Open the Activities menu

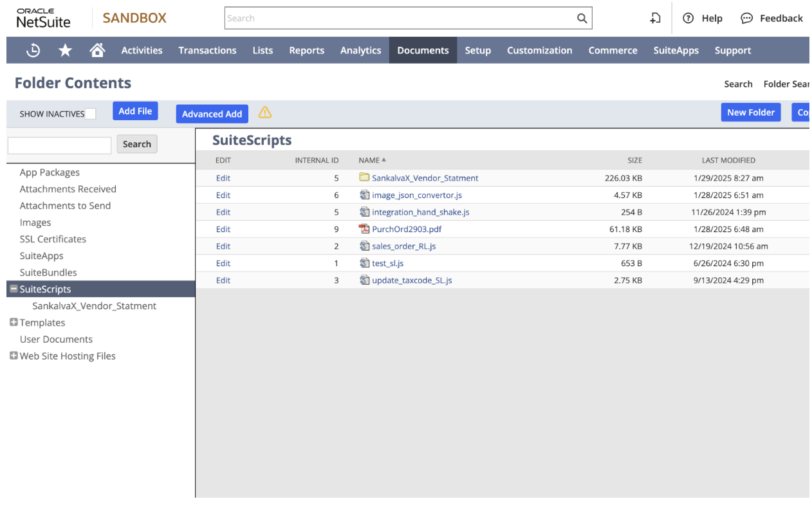[142, 50]
